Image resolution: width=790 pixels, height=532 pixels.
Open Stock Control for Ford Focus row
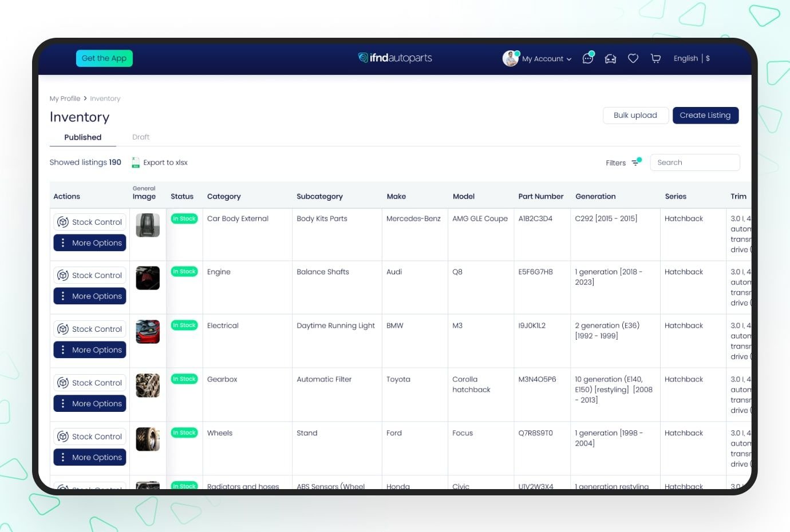click(90, 436)
